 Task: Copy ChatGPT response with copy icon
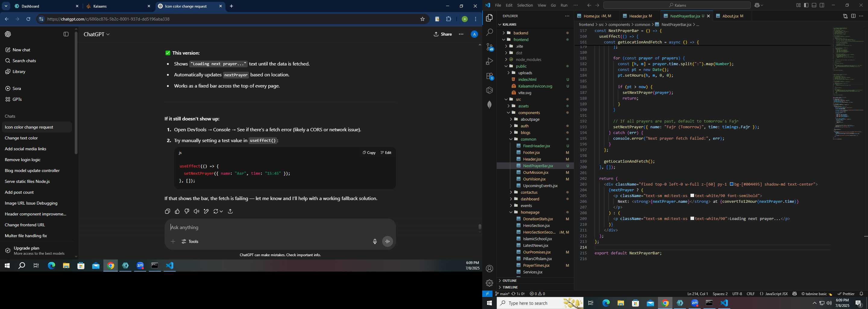coord(168,211)
